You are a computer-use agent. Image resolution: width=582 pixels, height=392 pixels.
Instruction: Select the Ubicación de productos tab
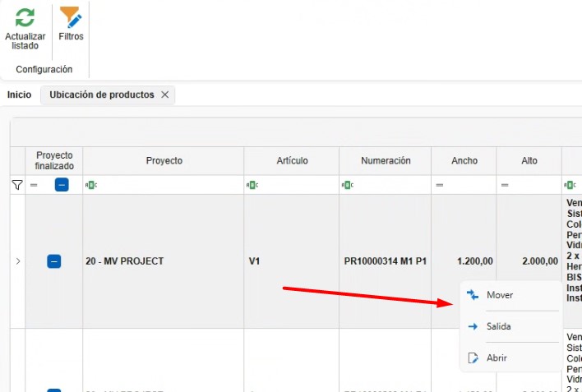point(102,95)
